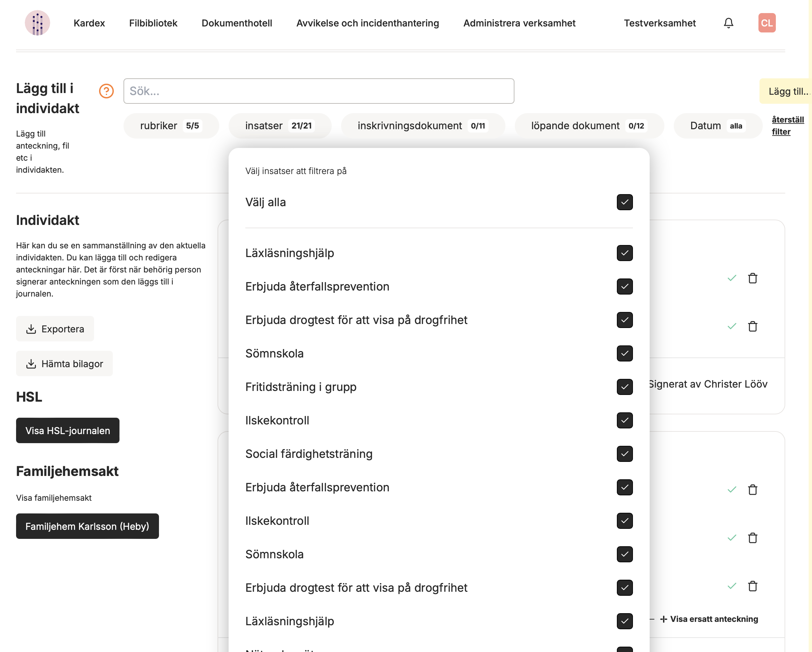Click into the Sök search field

click(318, 91)
